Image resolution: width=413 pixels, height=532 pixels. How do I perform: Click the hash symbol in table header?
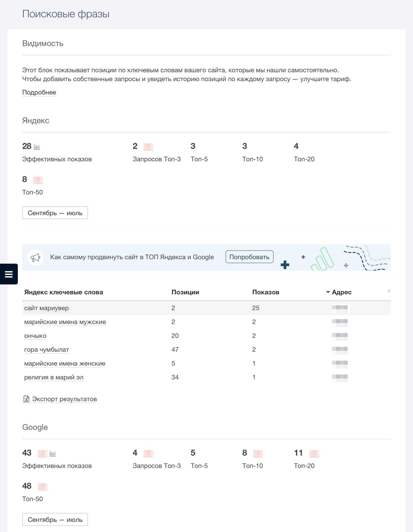[389, 291]
